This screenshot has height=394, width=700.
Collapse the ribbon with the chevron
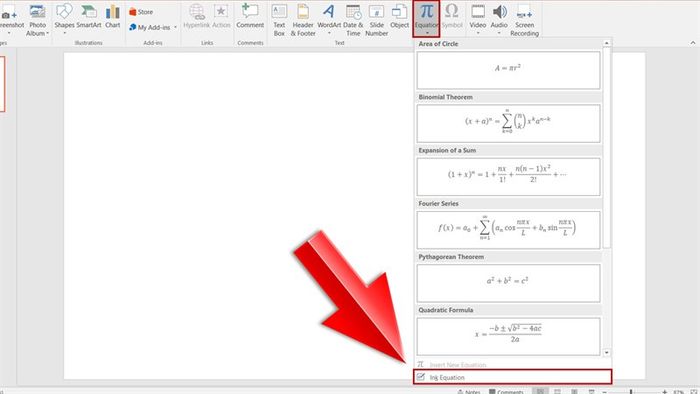(692, 43)
